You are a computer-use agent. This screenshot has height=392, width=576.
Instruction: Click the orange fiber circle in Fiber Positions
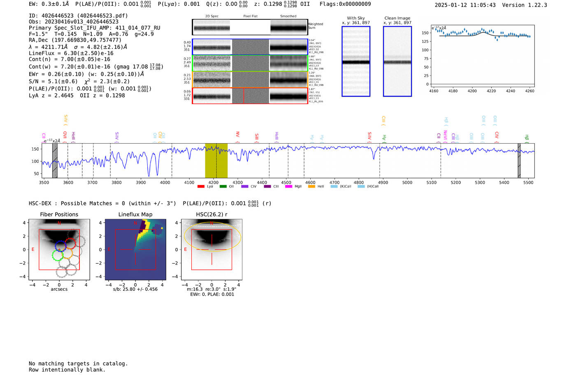[67, 253]
